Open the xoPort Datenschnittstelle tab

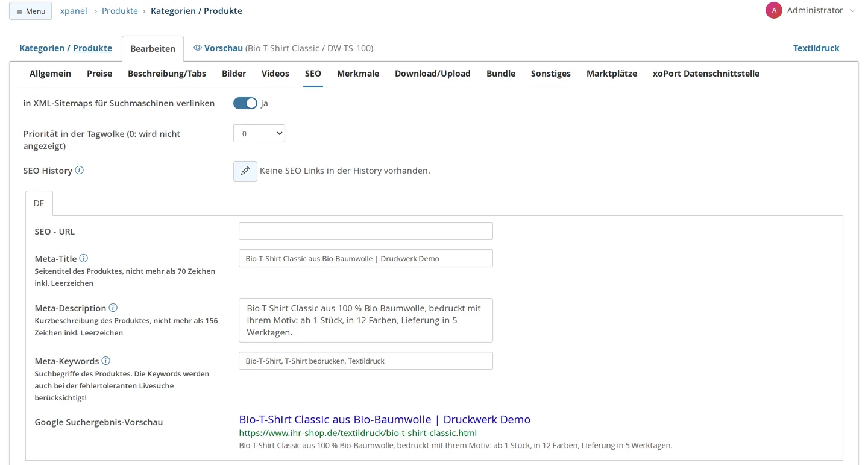[x=706, y=74]
